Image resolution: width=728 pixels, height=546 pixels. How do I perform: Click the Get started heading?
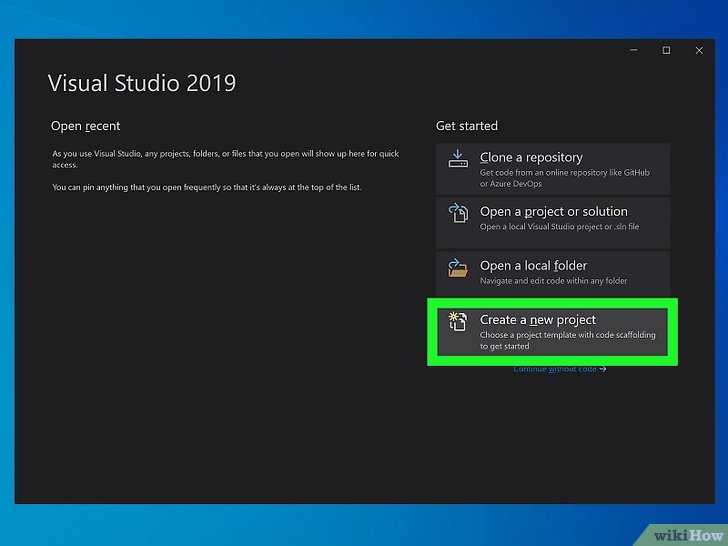tap(467, 126)
